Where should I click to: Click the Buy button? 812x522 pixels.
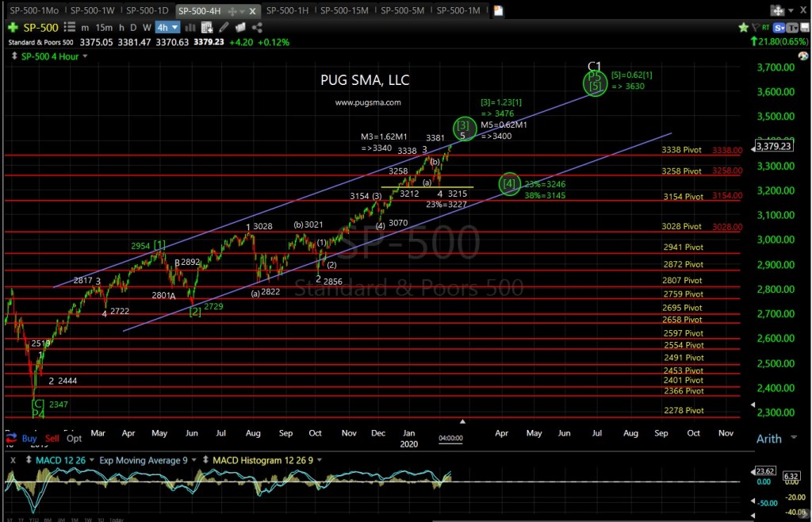tap(29, 438)
